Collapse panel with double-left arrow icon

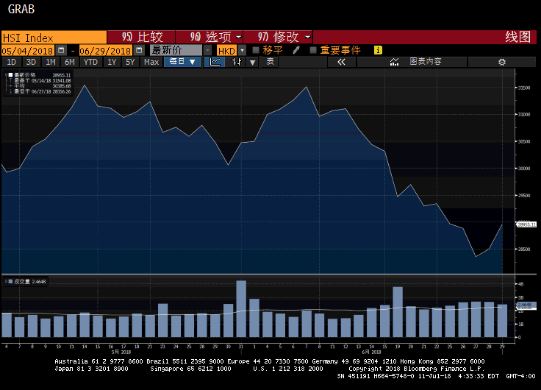click(341, 62)
